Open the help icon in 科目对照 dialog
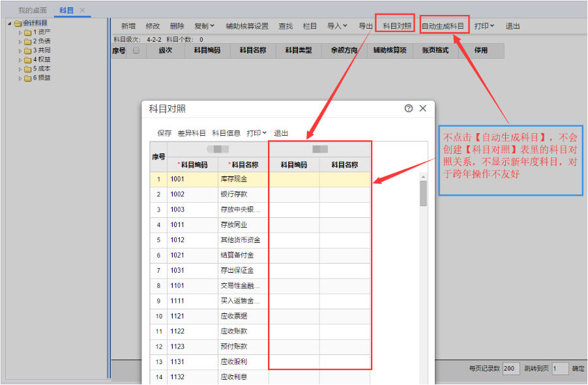588x385 pixels. [408, 108]
